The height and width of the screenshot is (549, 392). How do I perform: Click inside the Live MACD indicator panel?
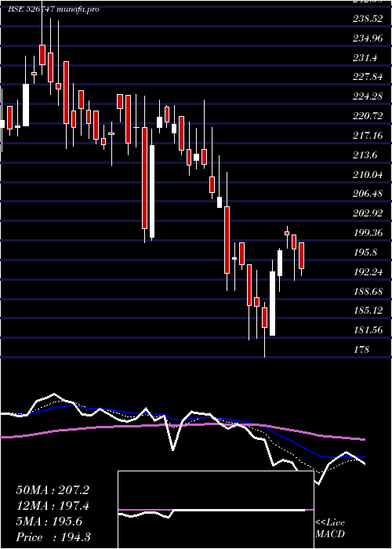pos(216,510)
